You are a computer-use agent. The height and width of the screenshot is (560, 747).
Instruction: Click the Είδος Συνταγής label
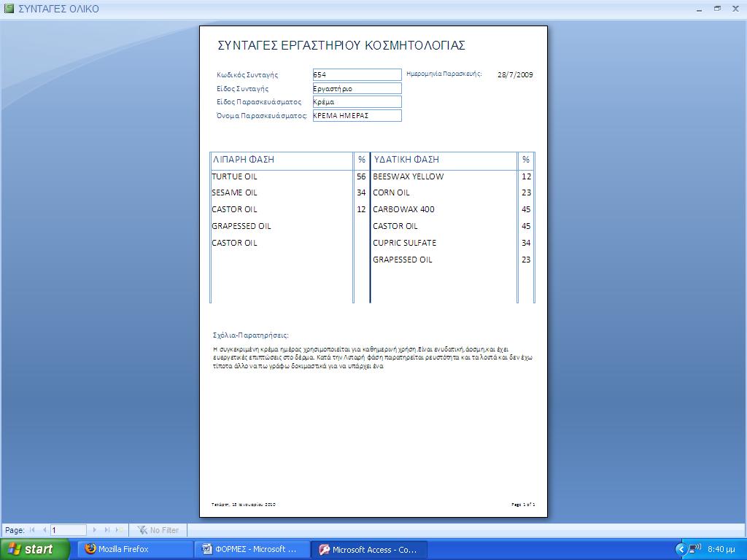[x=242, y=88]
